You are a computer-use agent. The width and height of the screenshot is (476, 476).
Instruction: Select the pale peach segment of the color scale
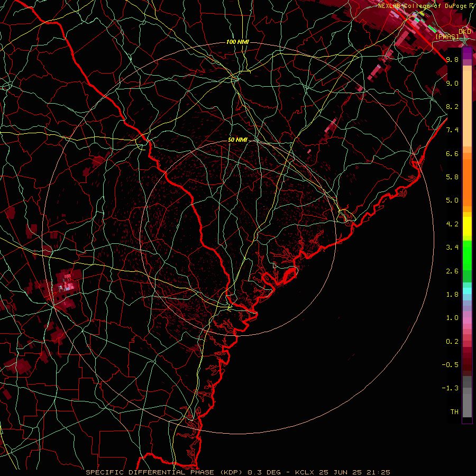467,108
